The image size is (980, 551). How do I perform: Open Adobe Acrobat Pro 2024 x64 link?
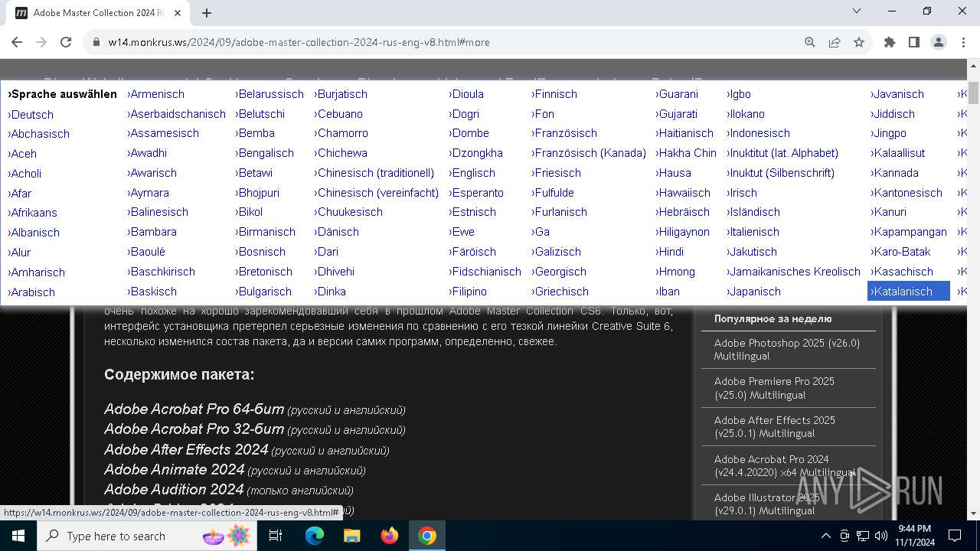[785, 466]
